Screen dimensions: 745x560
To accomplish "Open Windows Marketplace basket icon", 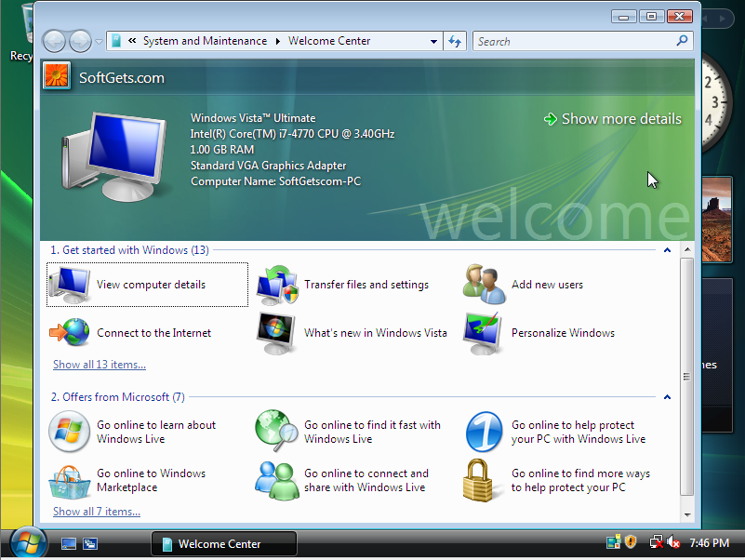I will pyautogui.click(x=70, y=482).
